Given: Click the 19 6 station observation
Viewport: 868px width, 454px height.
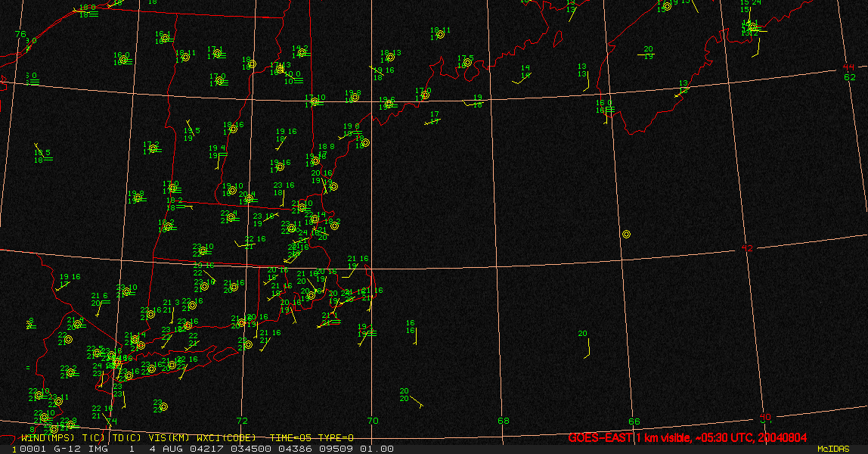Looking at the screenshot, I should 387,104.
